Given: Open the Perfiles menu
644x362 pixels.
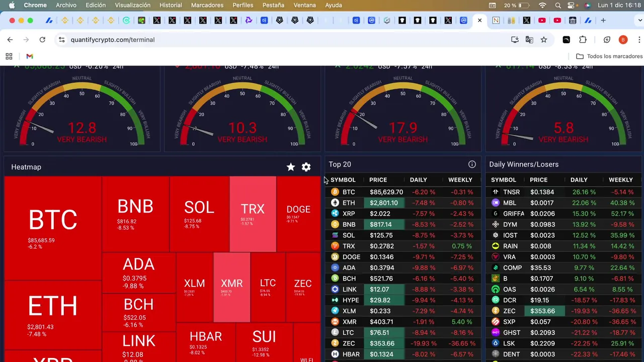Looking at the screenshot, I should point(243,5).
